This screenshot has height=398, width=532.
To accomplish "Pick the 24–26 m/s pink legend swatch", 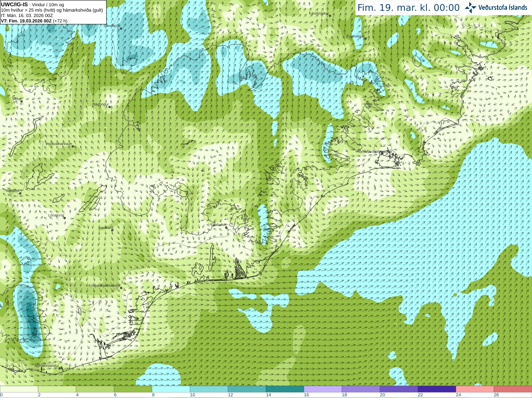I will click(475, 389).
